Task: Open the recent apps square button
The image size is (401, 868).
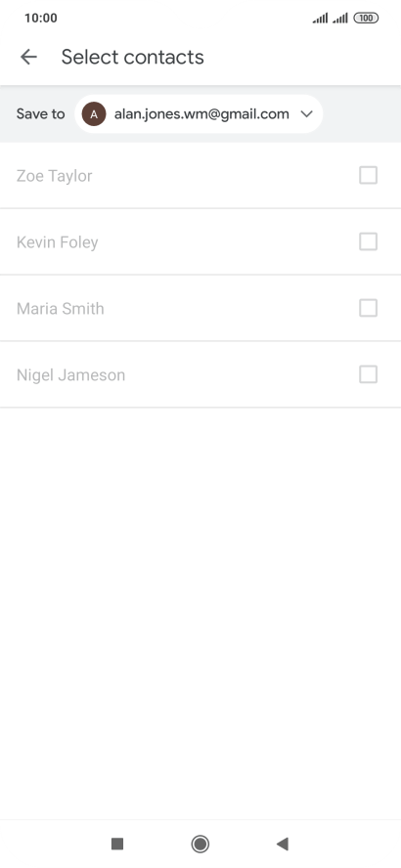Action: [116, 844]
